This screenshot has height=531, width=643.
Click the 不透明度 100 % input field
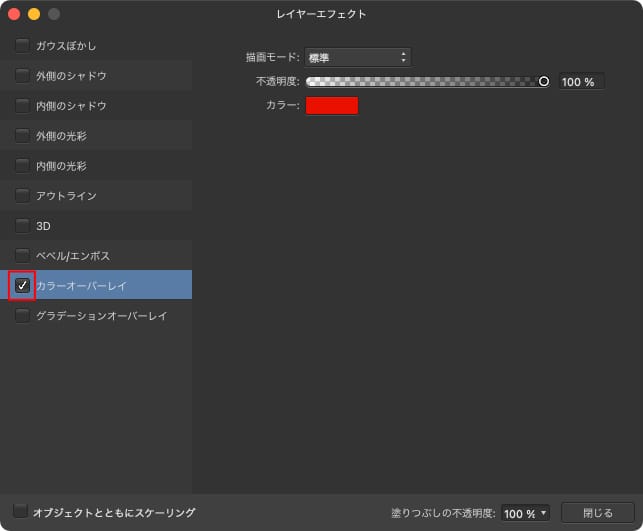pos(580,82)
